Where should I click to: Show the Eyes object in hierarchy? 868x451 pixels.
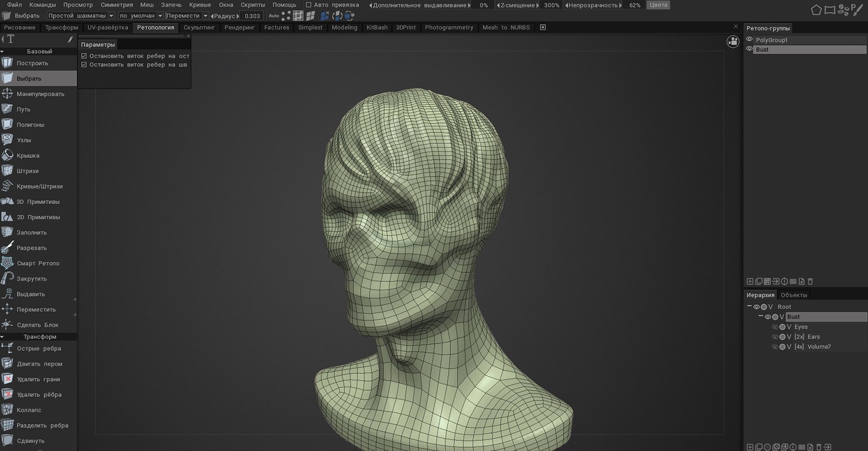pyautogui.click(x=774, y=327)
